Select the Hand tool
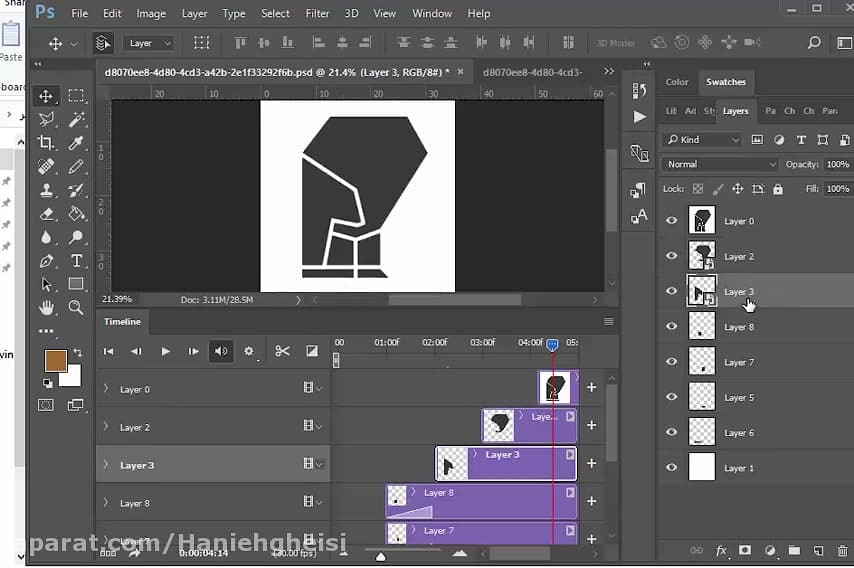The width and height of the screenshot is (854, 568). 46,308
